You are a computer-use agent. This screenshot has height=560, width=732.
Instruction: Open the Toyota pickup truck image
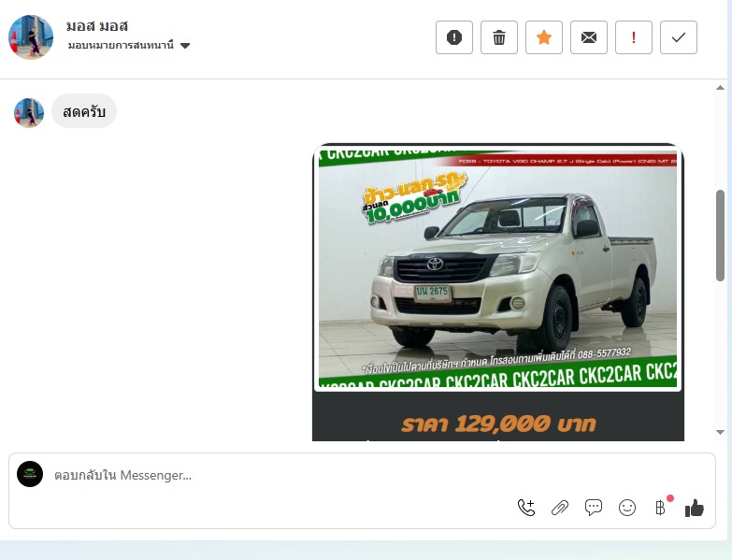click(497, 268)
